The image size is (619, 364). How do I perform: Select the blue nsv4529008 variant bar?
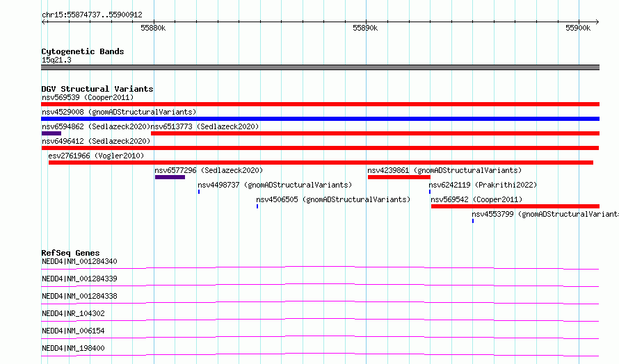(320, 119)
